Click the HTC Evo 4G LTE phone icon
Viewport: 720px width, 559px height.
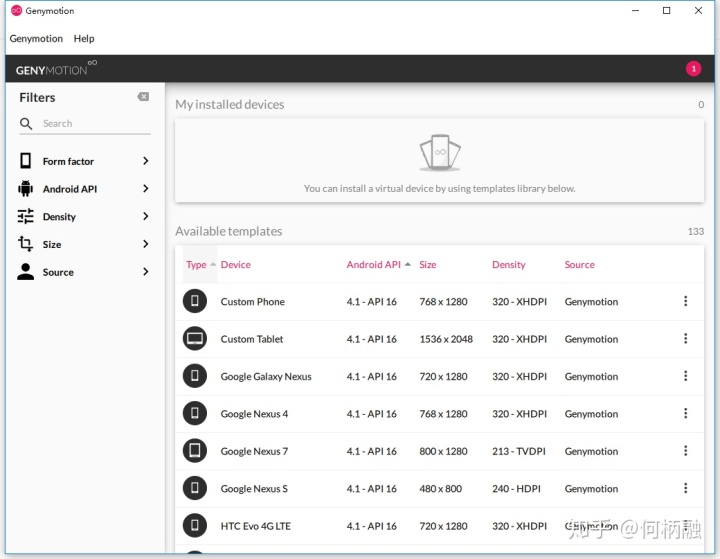point(195,525)
